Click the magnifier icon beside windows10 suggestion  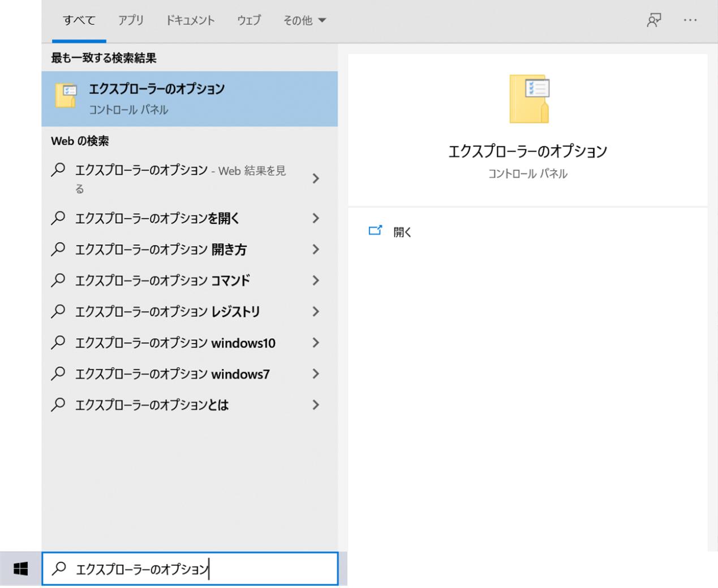[58, 343]
